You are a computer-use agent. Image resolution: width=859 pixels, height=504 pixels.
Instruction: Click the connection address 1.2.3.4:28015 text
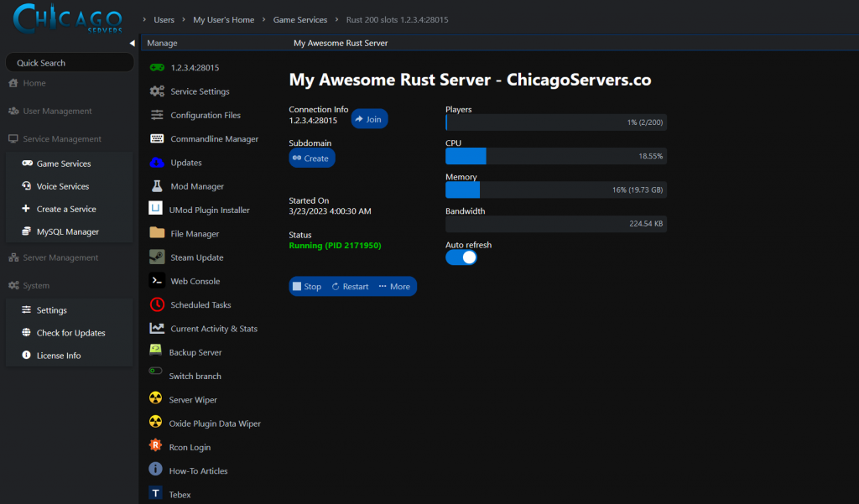[x=313, y=121]
